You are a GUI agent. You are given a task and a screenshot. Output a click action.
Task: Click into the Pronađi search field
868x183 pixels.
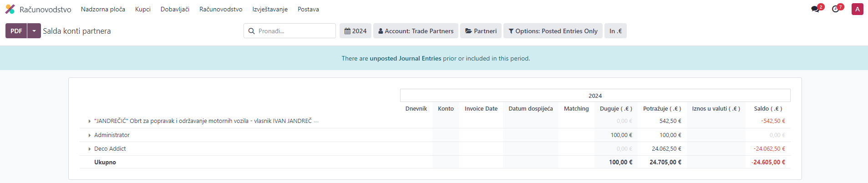(x=294, y=31)
